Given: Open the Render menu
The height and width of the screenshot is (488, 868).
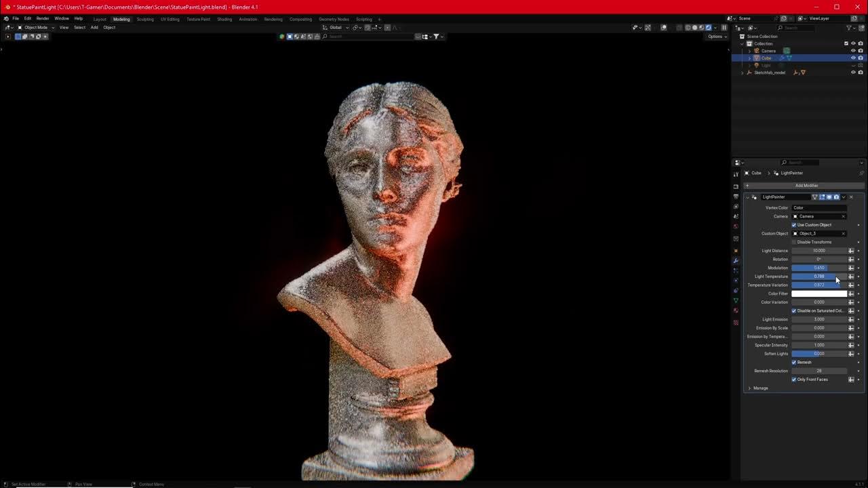Looking at the screenshot, I should (42, 18).
